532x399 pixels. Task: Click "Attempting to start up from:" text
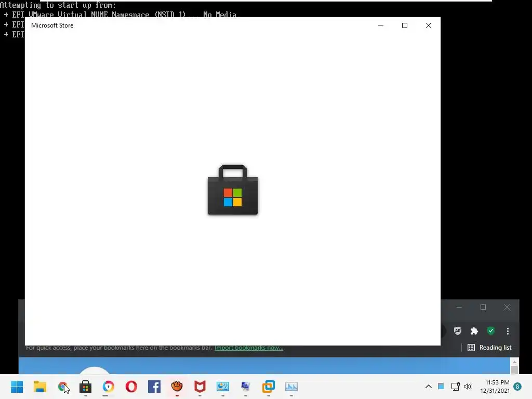click(x=58, y=5)
